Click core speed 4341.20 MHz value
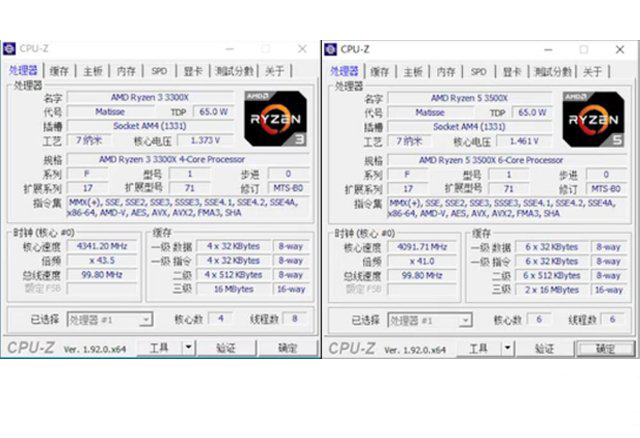This screenshot has width=640, height=438. [x=102, y=246]
